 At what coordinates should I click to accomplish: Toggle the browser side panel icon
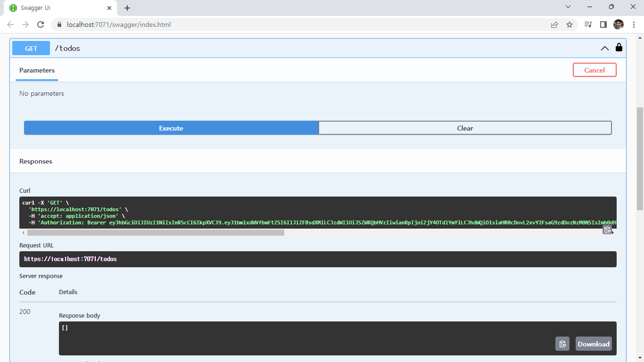[x=603, y=25]
